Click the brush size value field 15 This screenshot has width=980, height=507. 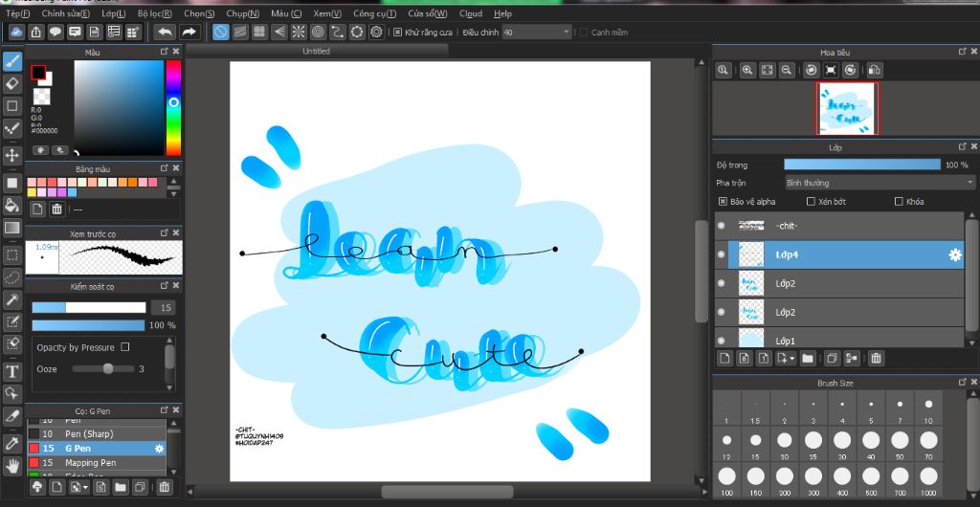click(165, 308)
